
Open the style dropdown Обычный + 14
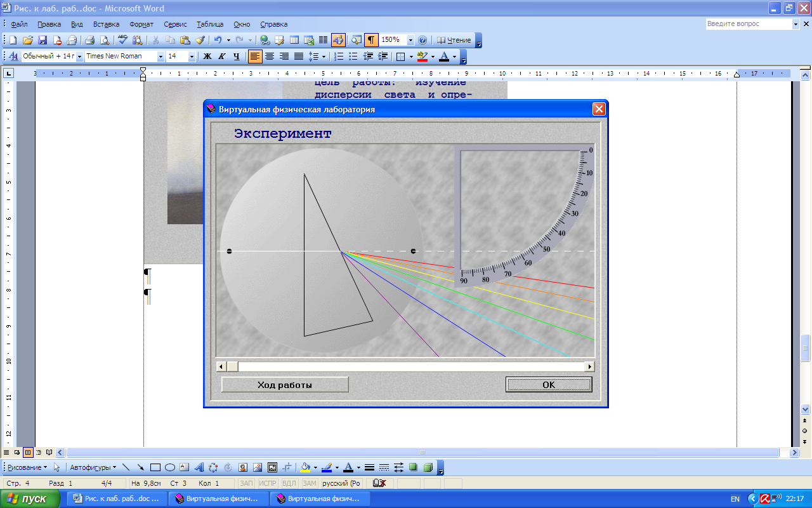coord(80,57)
